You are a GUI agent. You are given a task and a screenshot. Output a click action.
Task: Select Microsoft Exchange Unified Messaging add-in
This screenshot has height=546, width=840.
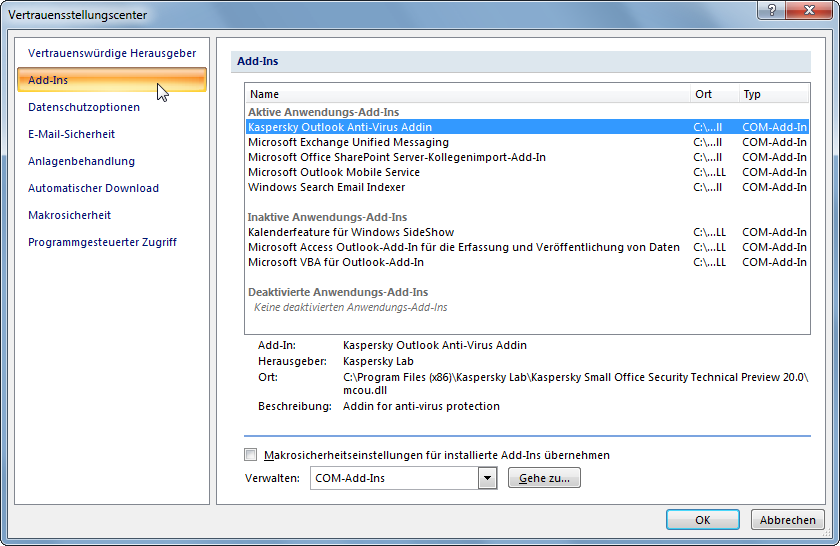pos(348,142)
